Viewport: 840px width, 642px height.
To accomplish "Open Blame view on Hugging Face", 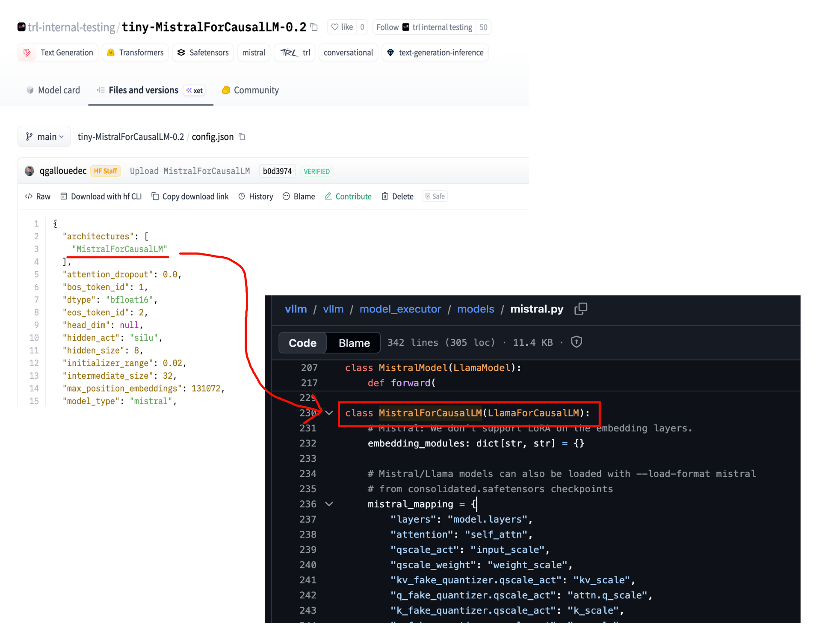I will click(x=299, y=196).
